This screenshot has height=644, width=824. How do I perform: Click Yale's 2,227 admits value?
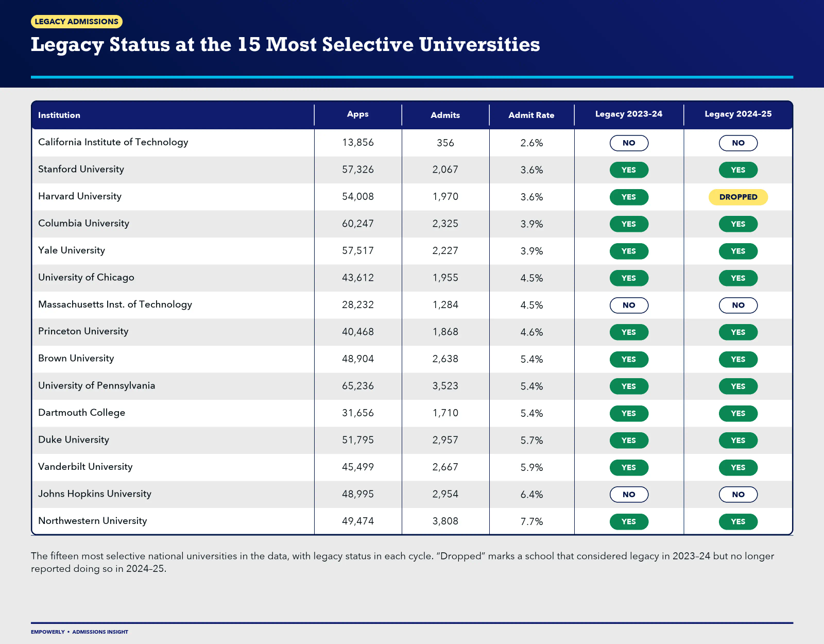tap(445, 251)
